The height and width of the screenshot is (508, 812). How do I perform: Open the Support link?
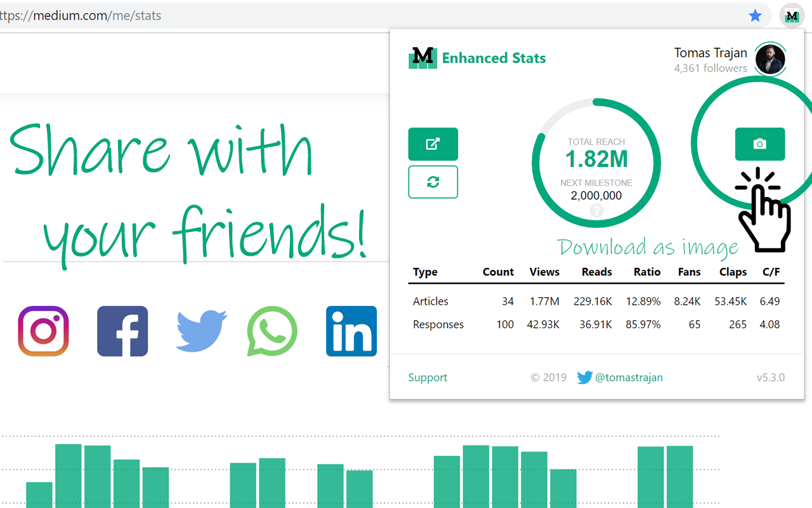pos(428,377)
